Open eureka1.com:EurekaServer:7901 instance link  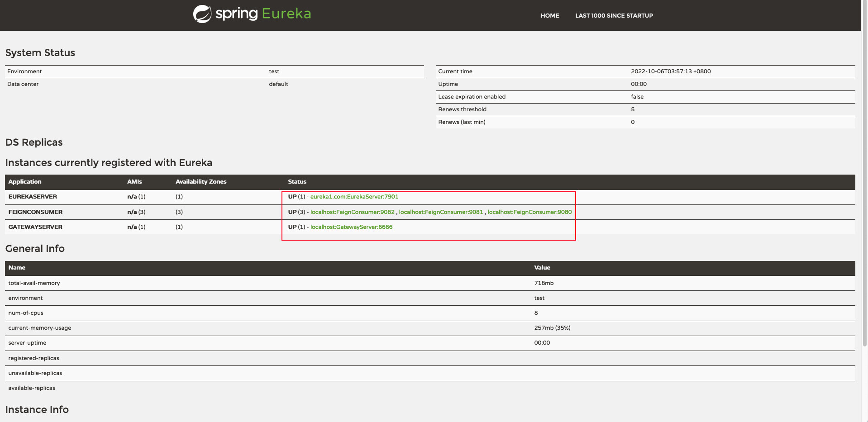[x=354, y=197]
